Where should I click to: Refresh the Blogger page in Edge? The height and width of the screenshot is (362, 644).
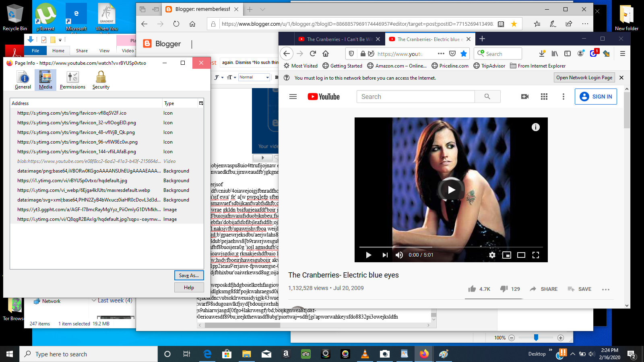point(176,24)
